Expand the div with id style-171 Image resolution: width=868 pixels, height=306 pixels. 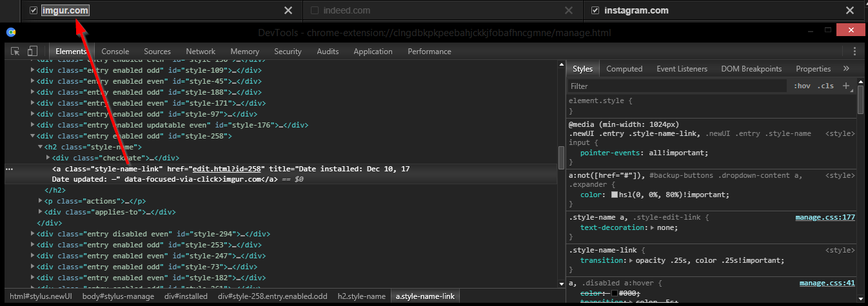click(x=33, y=103)
